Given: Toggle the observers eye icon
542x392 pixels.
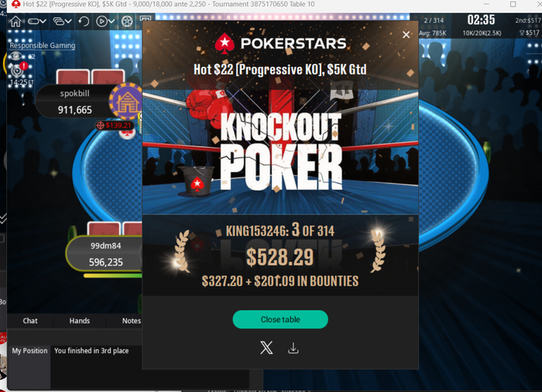Looking at the screenshot, I should [15, 56].
